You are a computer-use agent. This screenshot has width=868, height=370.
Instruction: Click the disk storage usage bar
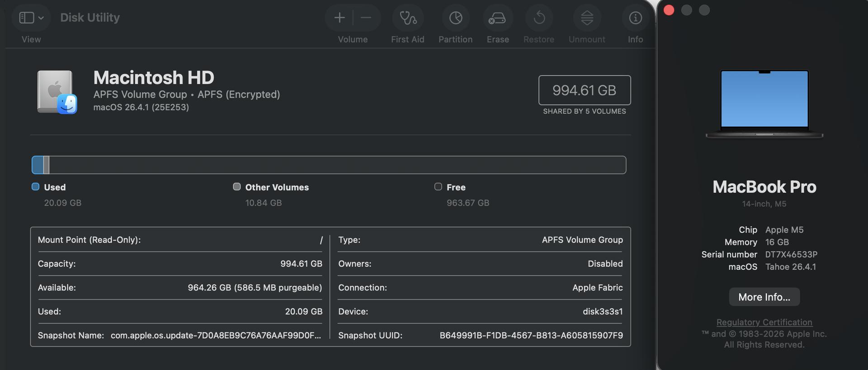(329, 165)
